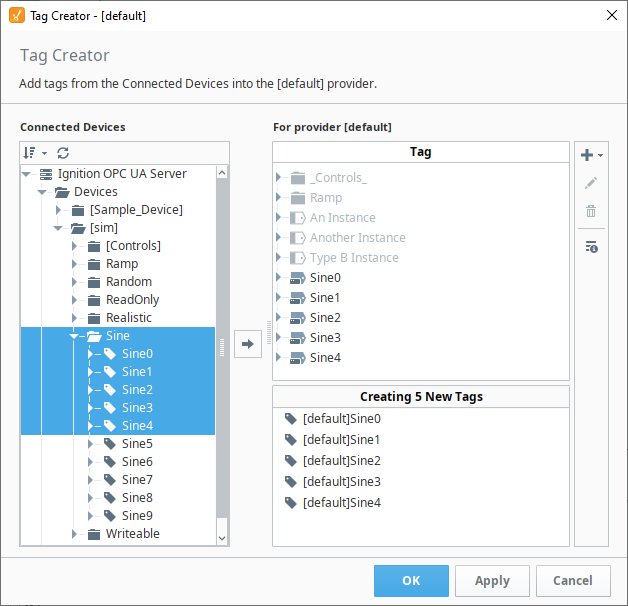Click the device tree vertical scrollbar thumb
The image size is (628, 606).
222,348
